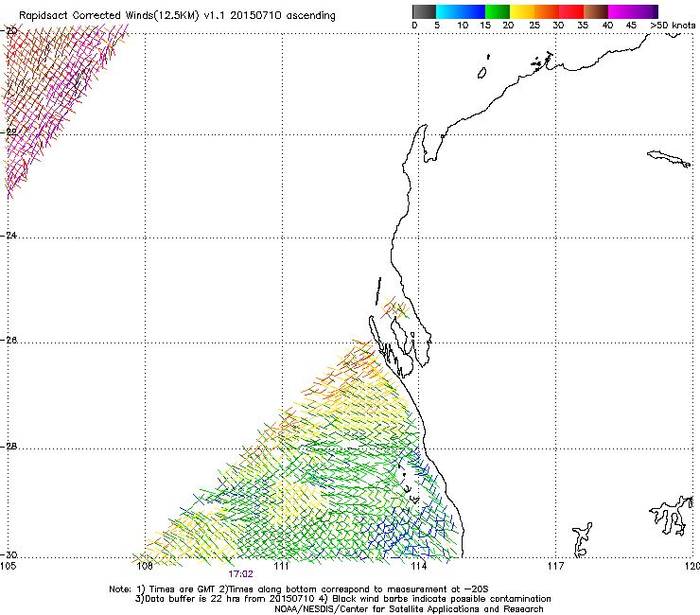Click the longitude label 117
The height and width of the screenshot is (615, 700).
556,567
